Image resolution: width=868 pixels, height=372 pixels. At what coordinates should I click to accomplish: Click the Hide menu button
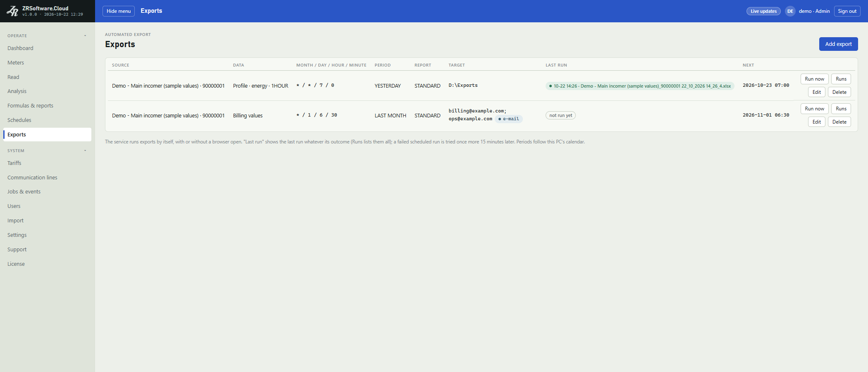point(119,11)
